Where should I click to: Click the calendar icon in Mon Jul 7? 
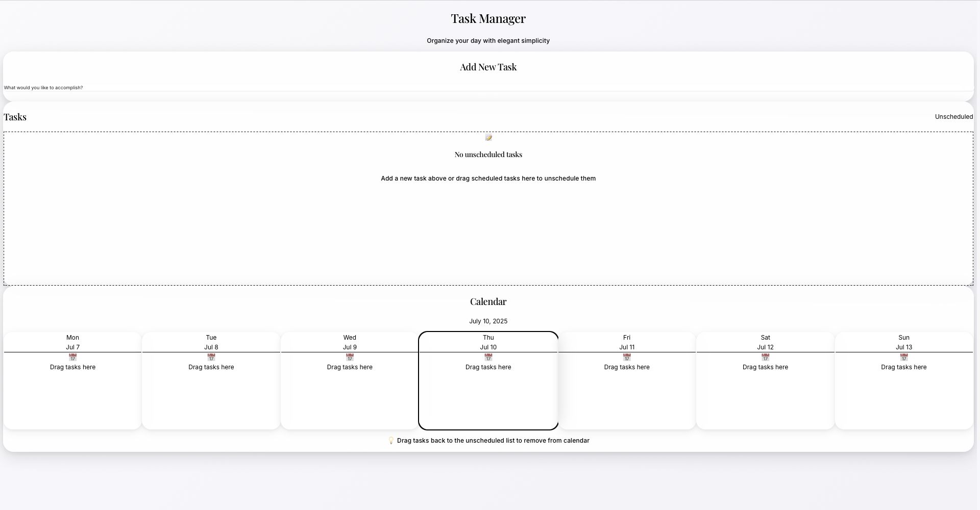pyautogui.click(x=72, y=358)
